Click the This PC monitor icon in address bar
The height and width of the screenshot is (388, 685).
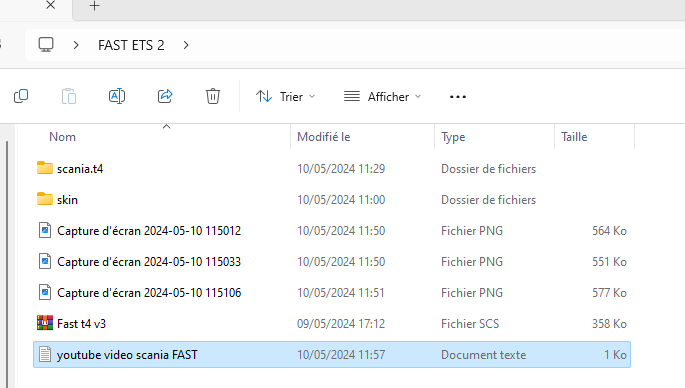46,45
